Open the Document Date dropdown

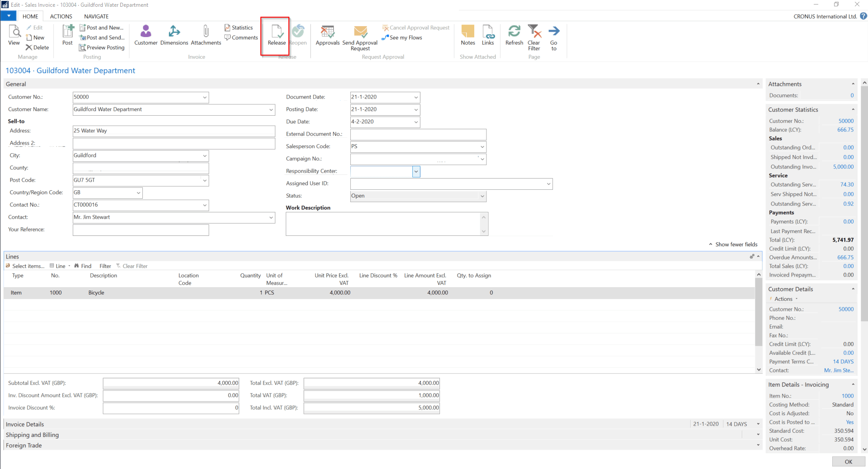pos(416,98)
